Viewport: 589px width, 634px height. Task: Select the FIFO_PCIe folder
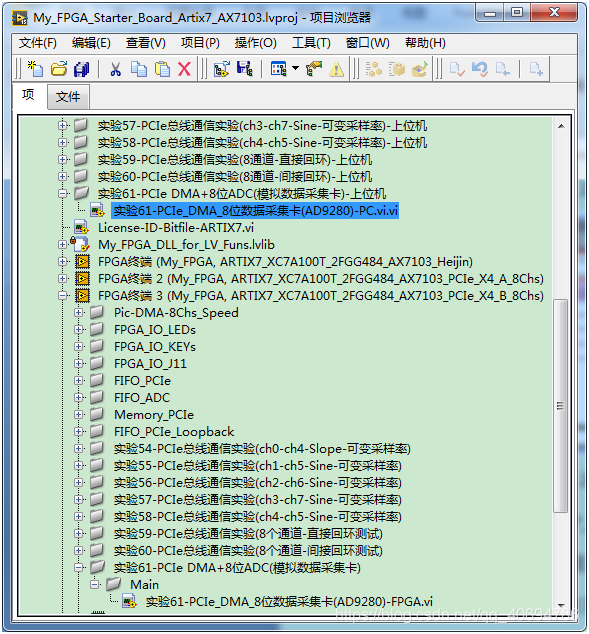tap(142, 380)
